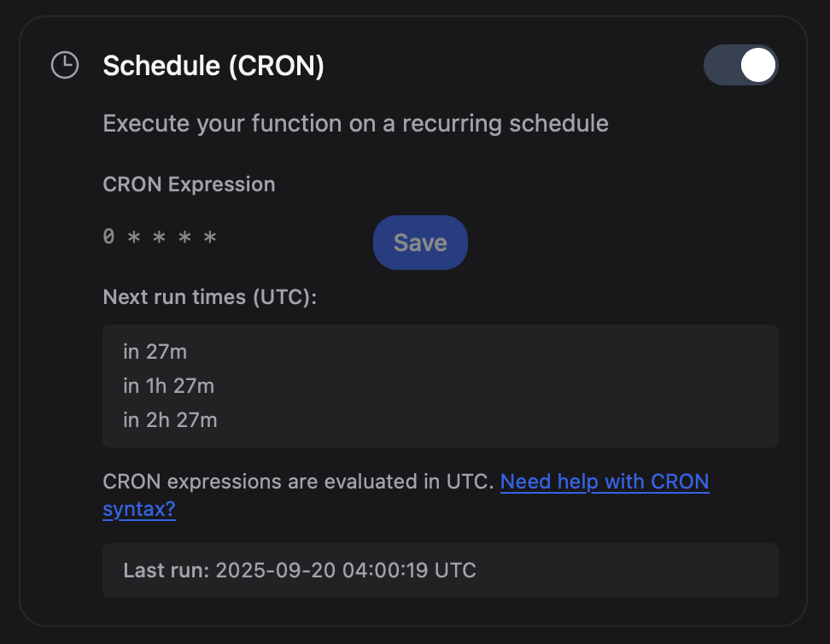
Task: Click the 'CRON Expression' label
Action: tap(189, 184)
